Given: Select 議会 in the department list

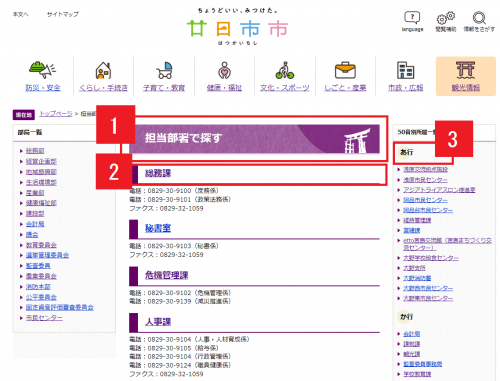Looking at the screenshot, I should [x=32, y=235].
